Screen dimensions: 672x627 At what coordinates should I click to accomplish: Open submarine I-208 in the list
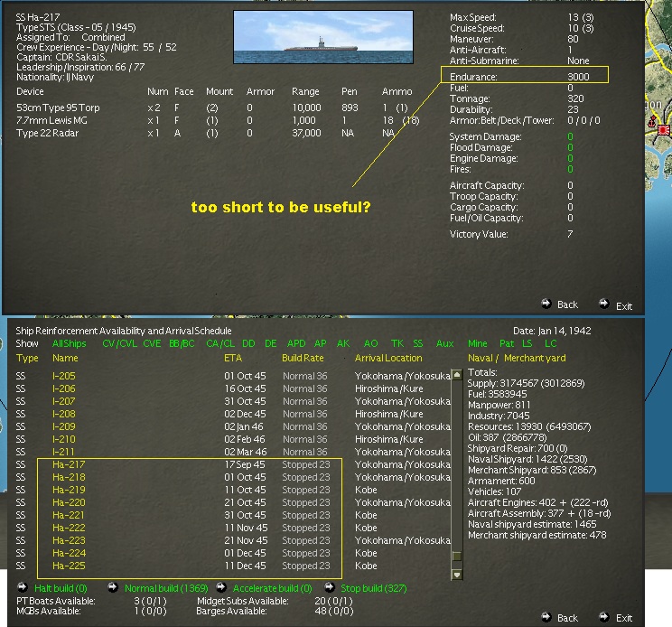click(x=64, y=414)
